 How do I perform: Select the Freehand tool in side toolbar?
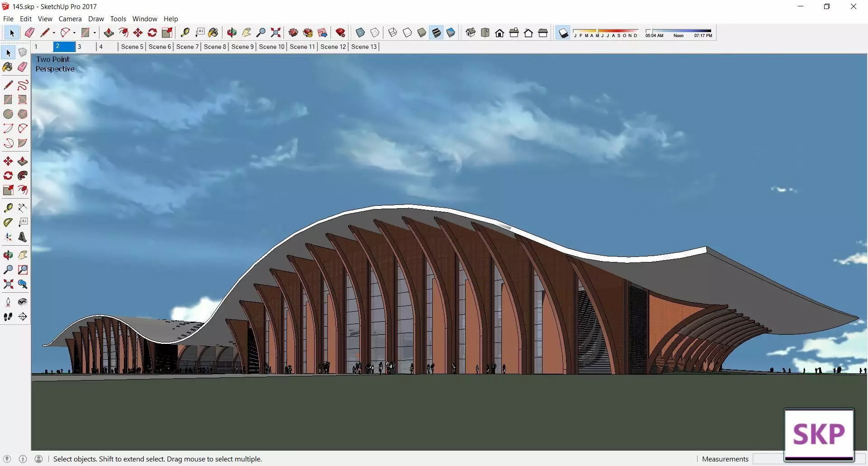(23, 85)
